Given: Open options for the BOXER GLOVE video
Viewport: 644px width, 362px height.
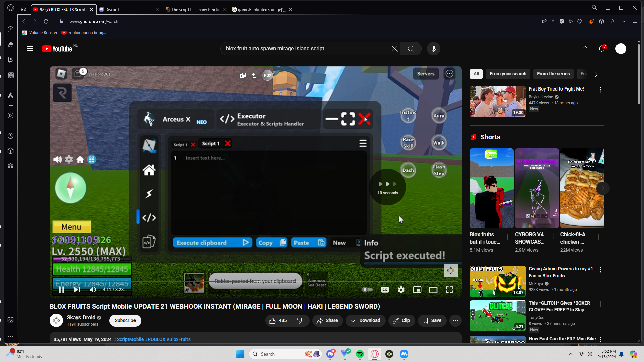Looking at the screenshot, I should (x=600, y=304).
